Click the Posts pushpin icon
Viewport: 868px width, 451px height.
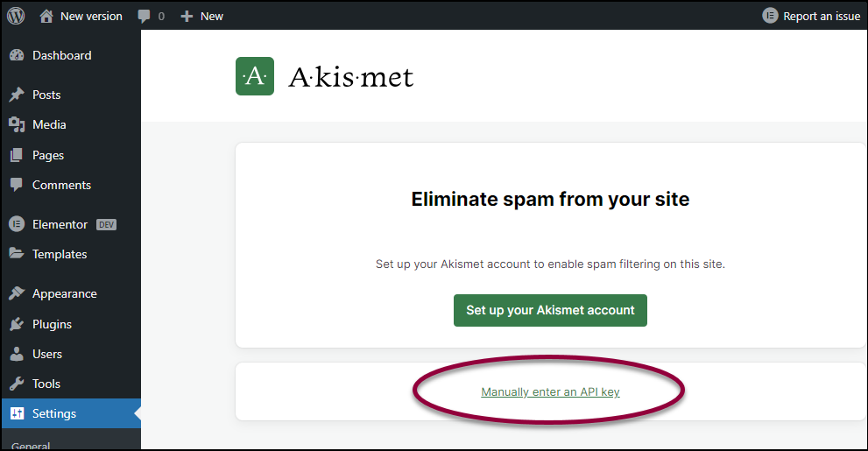pos(17,95)
